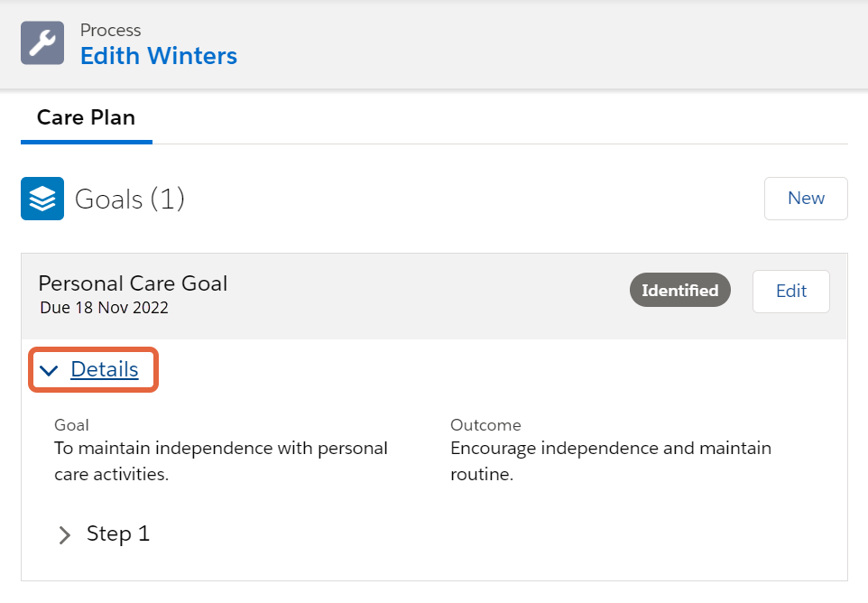Click the Process label text

(x=111, y=30)
